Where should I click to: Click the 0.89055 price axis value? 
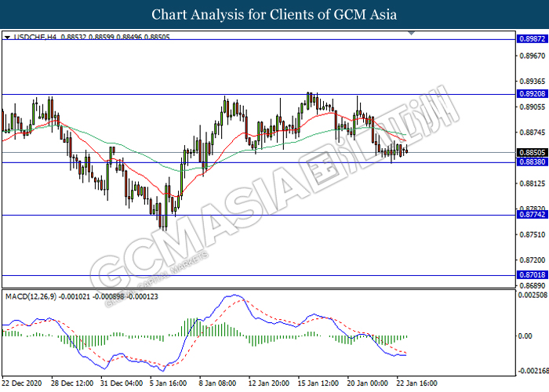coord(533,107)
